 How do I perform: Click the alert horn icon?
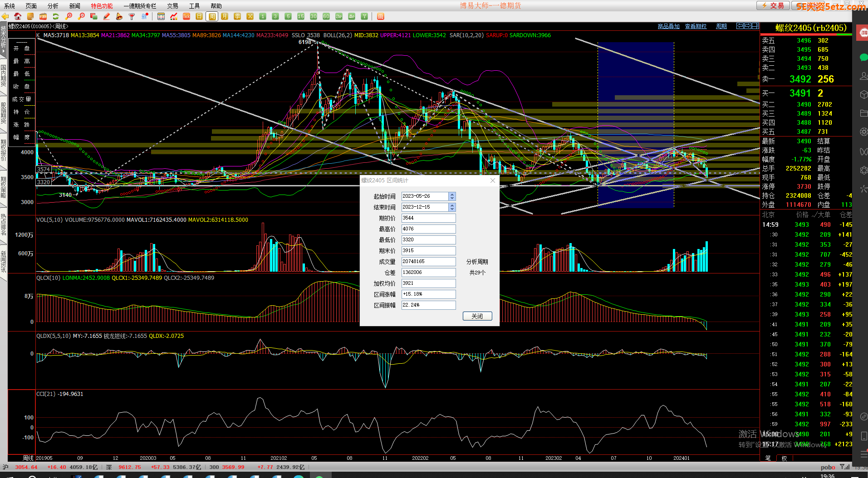coord(119,16)
